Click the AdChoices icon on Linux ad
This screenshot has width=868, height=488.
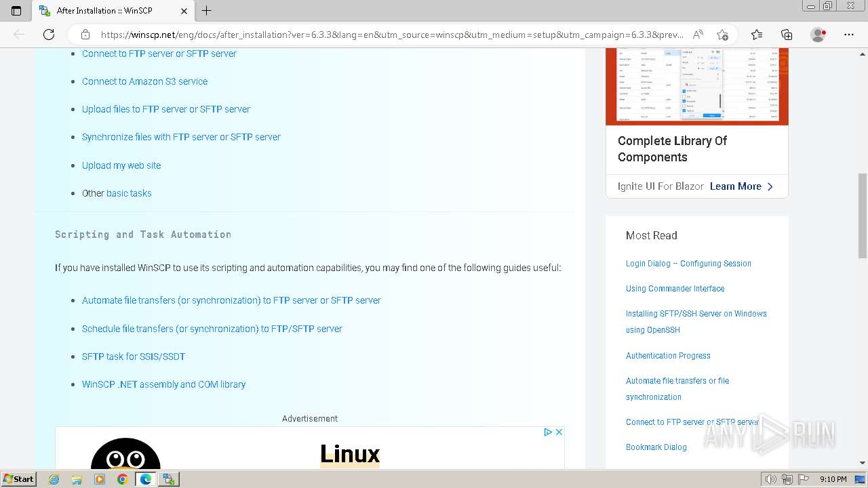[548, 432]
